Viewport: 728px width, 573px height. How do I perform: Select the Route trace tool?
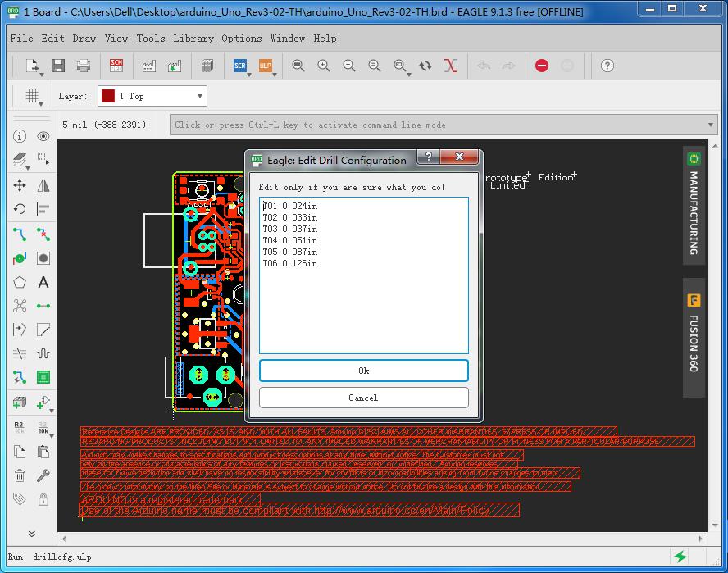click(x=20, y=234)
